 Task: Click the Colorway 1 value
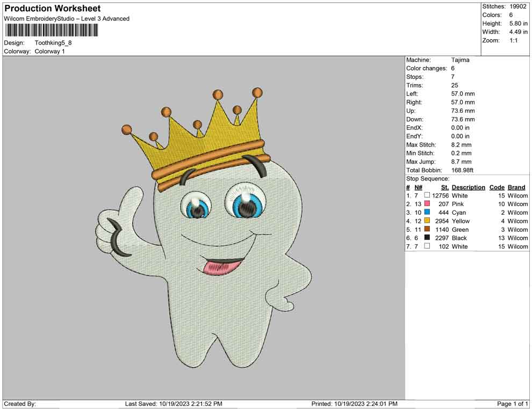click(49, 52)
